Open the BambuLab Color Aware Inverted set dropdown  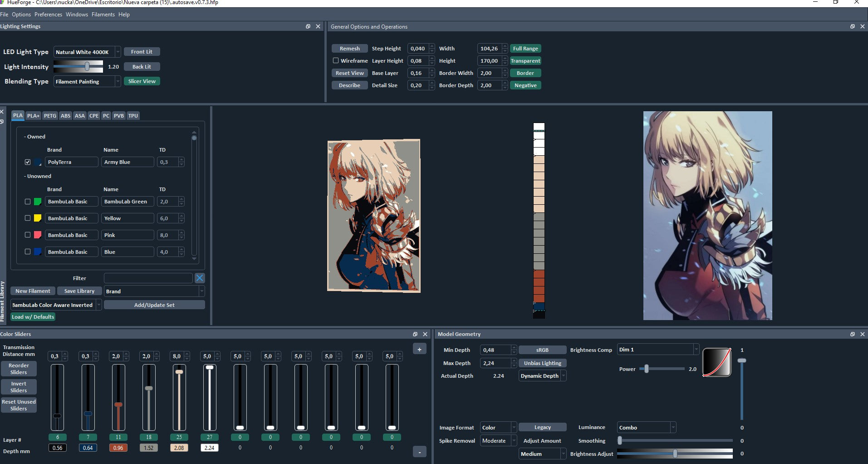(56, 305)
